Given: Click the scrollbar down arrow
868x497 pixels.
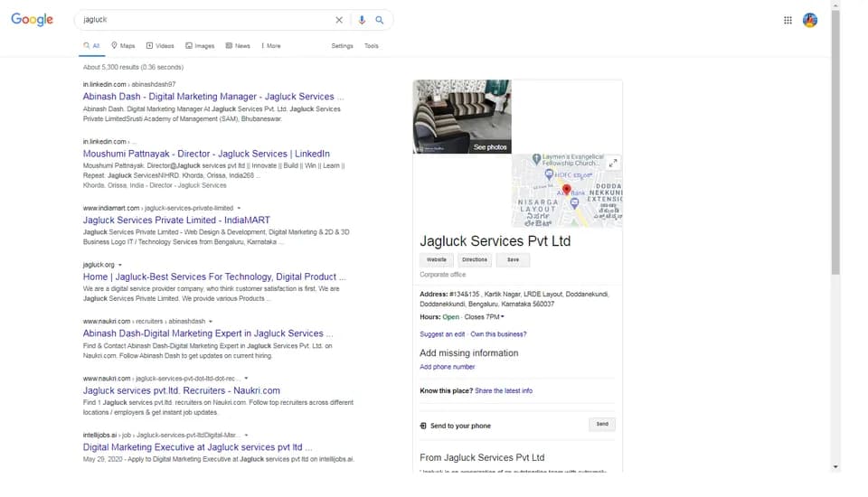Looking at the screenshot, I should (835, 467).
